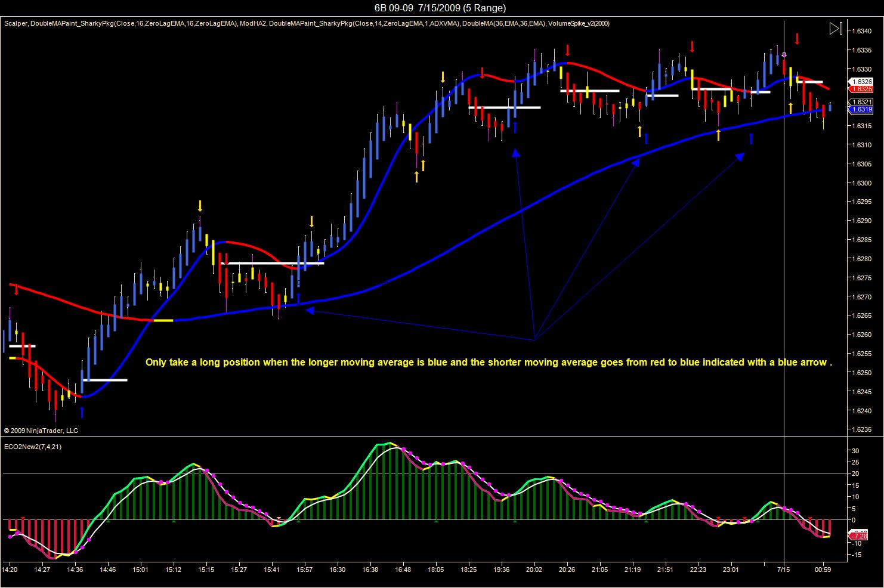Click the 18:25 time axis label
884x588 pixels.
click(x=468, y=570)
